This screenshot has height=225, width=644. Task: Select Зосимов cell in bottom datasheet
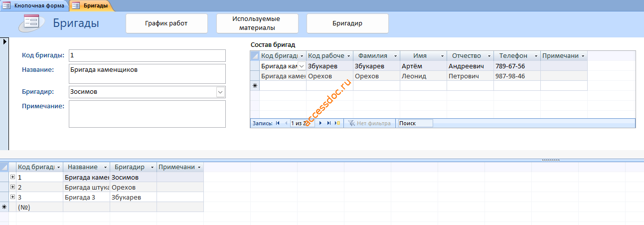click(133, 177)
